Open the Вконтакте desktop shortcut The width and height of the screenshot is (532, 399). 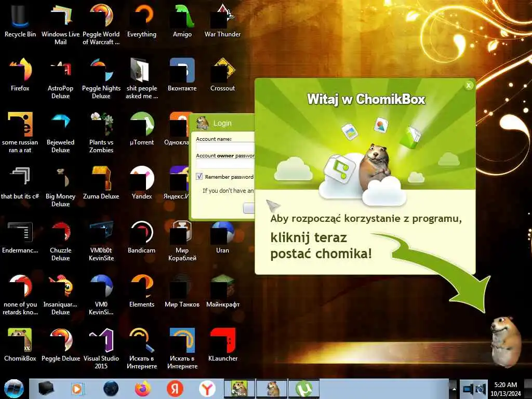click(182, 74)
